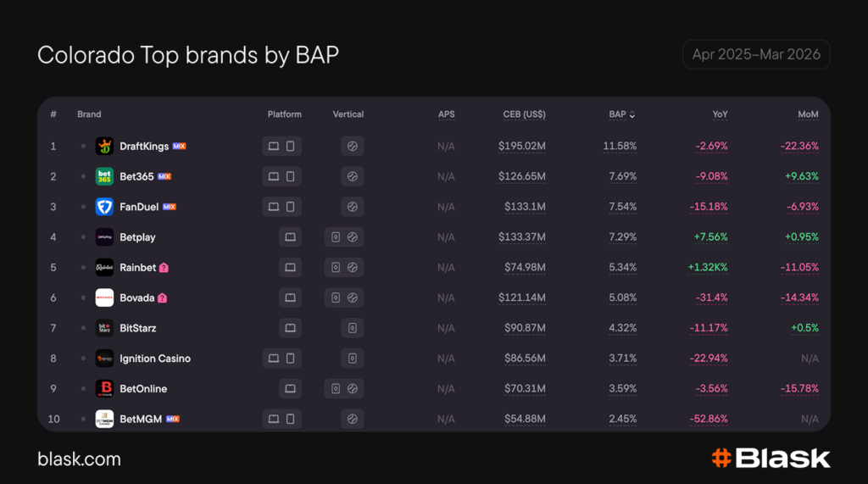Click the Bet365 green logo icon
The height and width of the screenshot is (484, 868).
(104, 176)
